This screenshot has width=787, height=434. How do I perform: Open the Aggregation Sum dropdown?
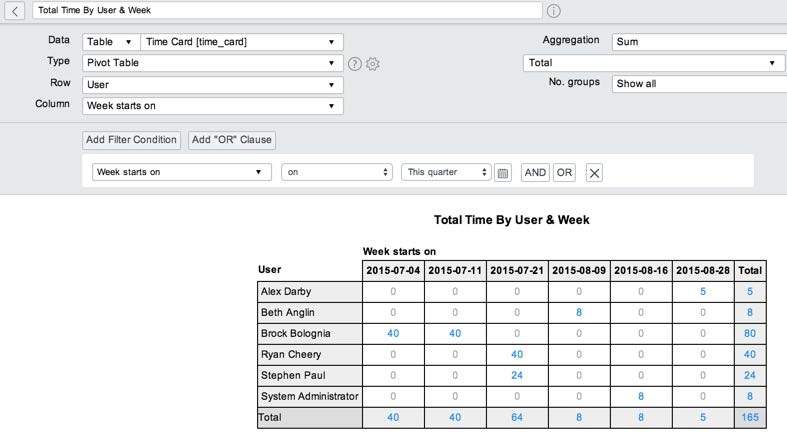coord(699,42)
